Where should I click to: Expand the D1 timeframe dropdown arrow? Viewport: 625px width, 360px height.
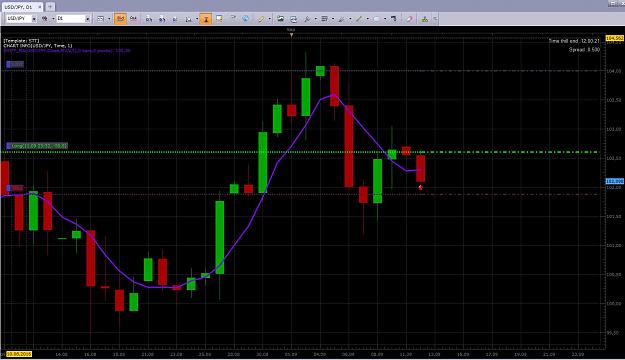pyautogui.click(x=88, y=19)
